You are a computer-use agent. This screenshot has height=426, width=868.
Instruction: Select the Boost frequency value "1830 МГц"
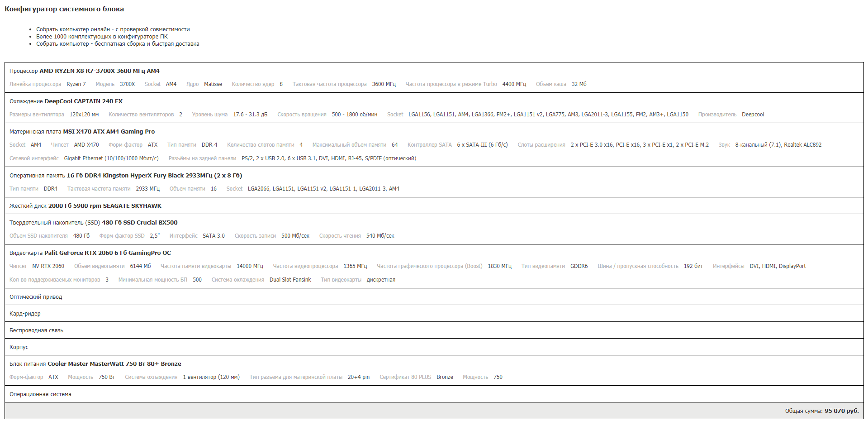499,266
